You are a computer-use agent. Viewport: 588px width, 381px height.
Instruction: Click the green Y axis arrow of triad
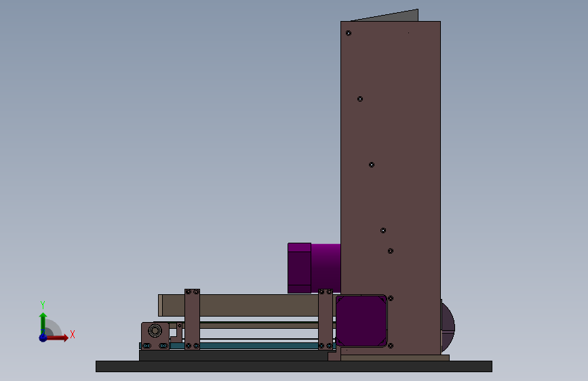click(x=43, y=323)
